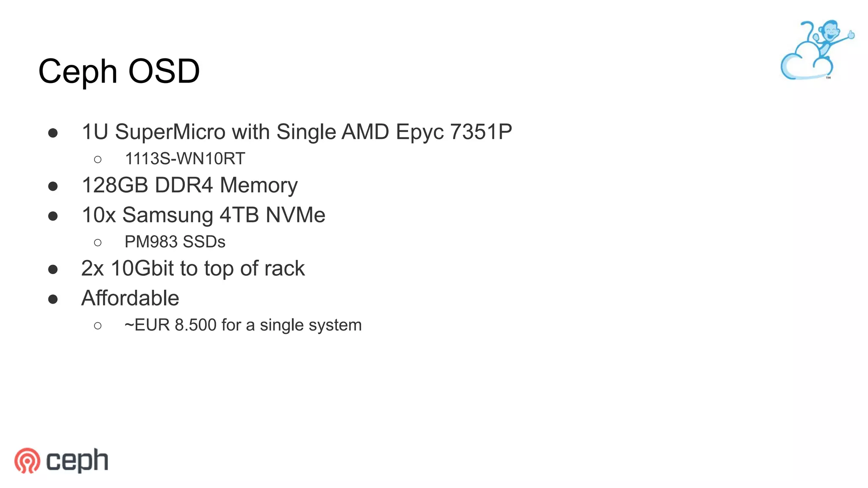This screenshot has height=488, width=868.
Task: Click the "ceph" wordmark text
Action: click(x=77, y=460)
